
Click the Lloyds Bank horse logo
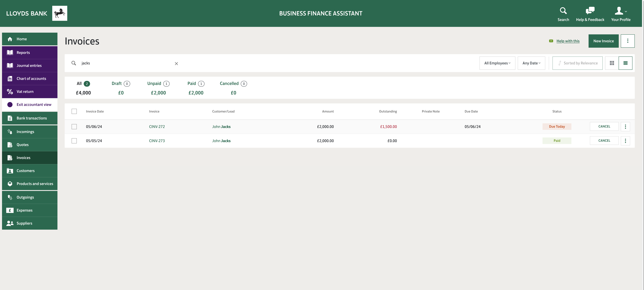(59, 13)
